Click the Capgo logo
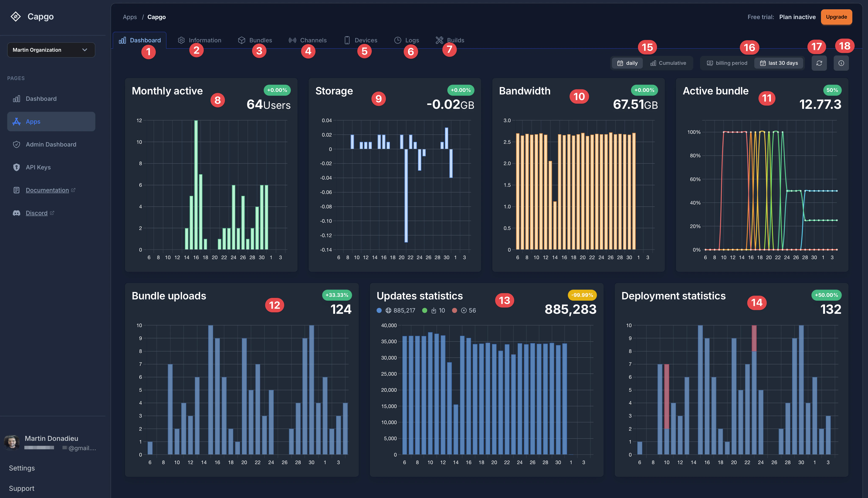This screenshot has height=498, width=868. [x=16, y=16]
